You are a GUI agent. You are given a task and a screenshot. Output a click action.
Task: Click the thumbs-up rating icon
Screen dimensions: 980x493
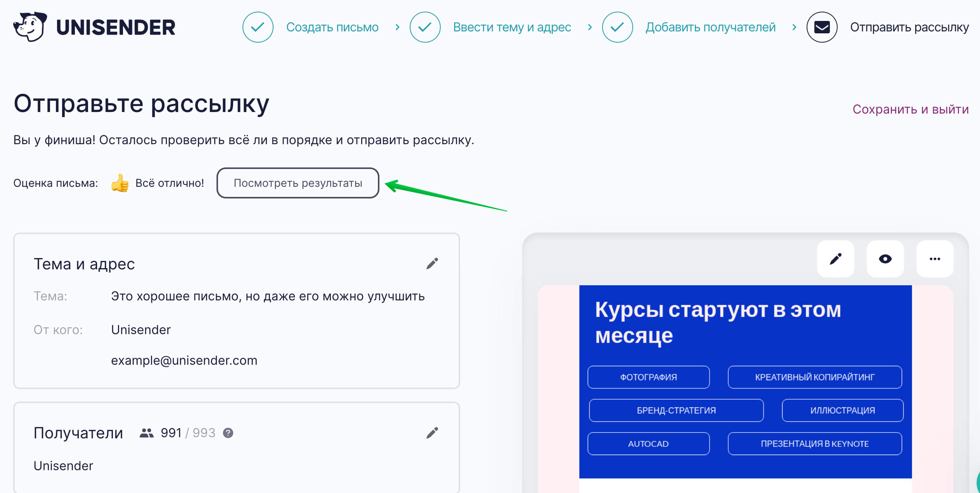point(119,183)
